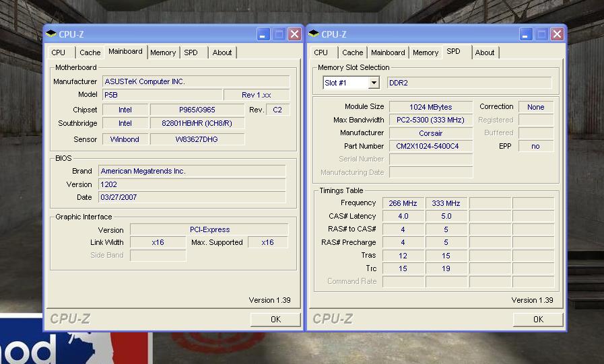
Task: Open Cache tab in left window
Action: (x=90, y=52)
